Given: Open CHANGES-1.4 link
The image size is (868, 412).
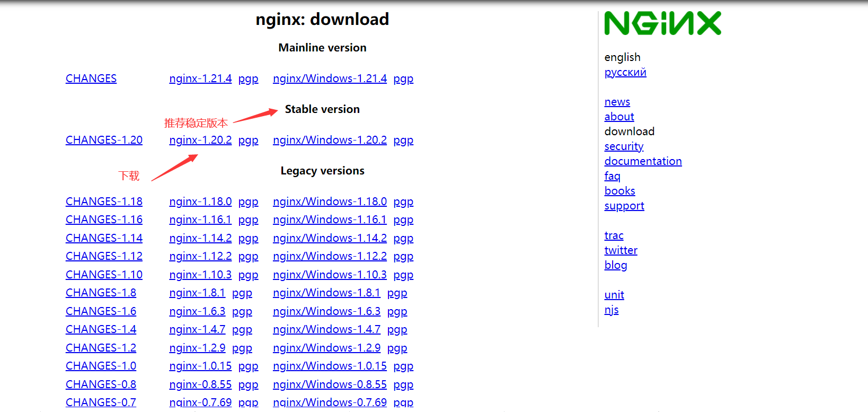Looking at the screenshot, I should click(101, 329).
